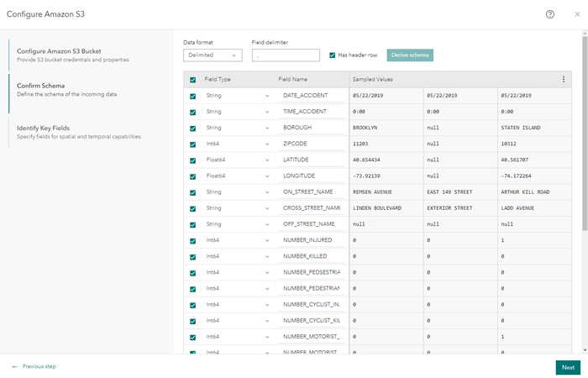Click the vertical scrollbar of the dialog
The width and height of the screenshot is (588, 378).
click(585, 168)
